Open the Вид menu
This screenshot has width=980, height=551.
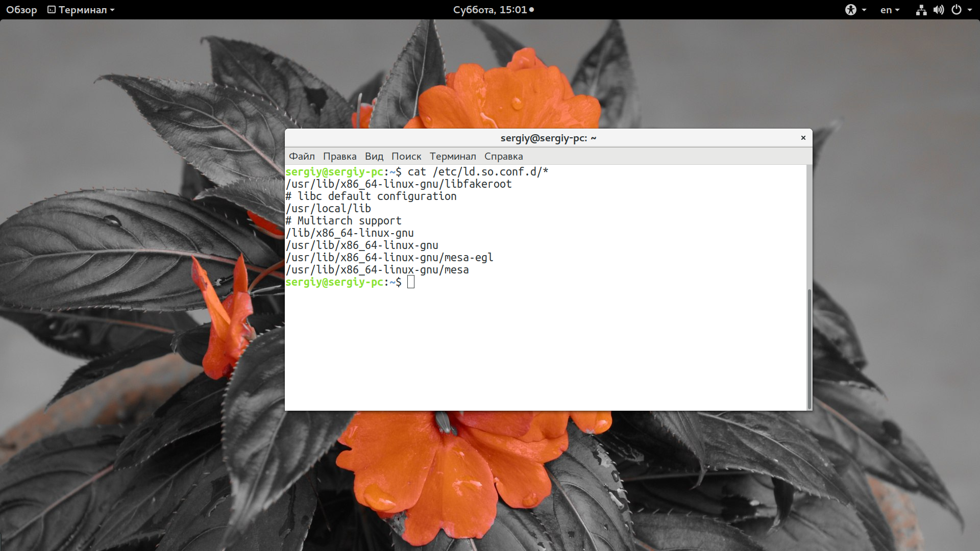[x=374, y=156]
